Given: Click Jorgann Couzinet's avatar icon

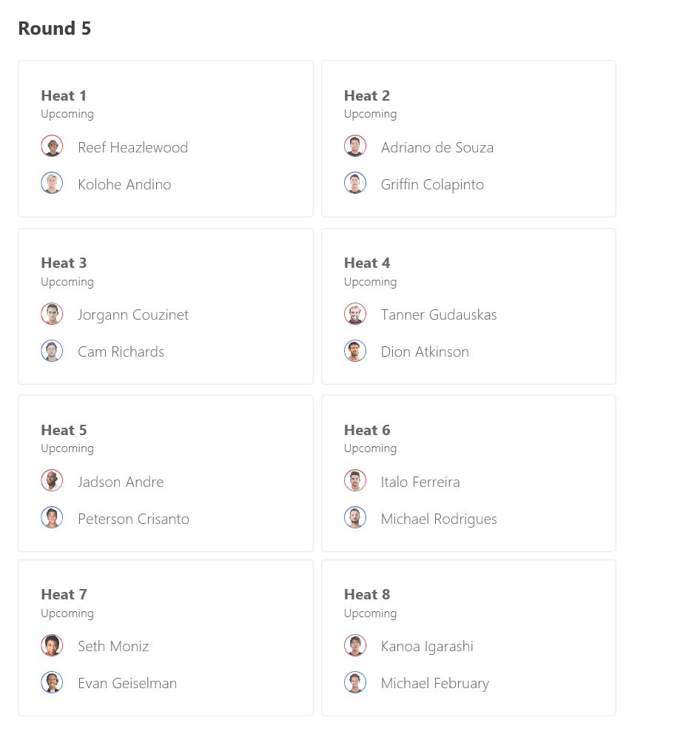Looking at the screenshot, I should click(x=52, y=314).
